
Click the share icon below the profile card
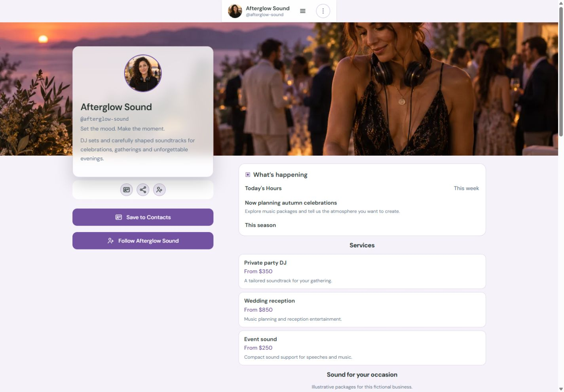[143, 190]
